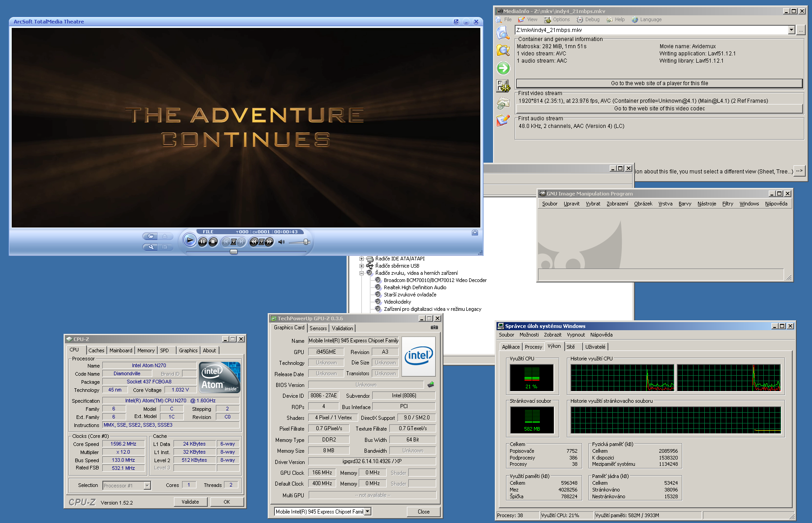Stop the video in TotalMedia Theatre
The height and width of the screenshot is (523, 812).
pos(213,242)
